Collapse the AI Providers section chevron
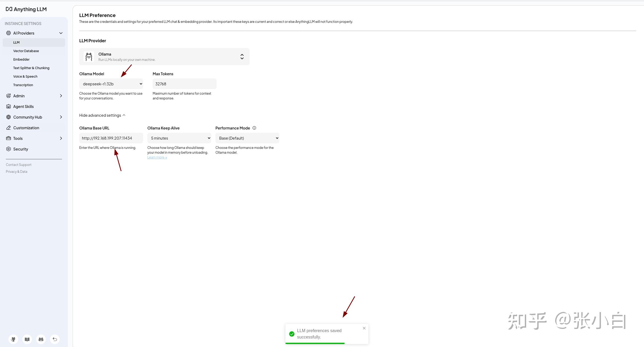Viewport: 644px width, 347px height. tap(61, 33)
